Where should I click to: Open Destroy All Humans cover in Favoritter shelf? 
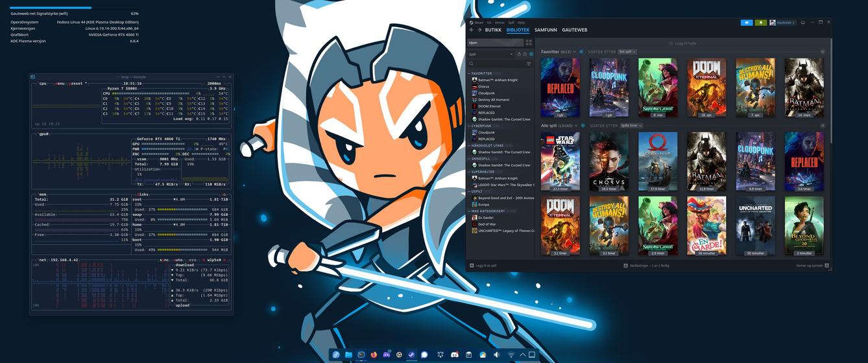[x=755, y=88]
